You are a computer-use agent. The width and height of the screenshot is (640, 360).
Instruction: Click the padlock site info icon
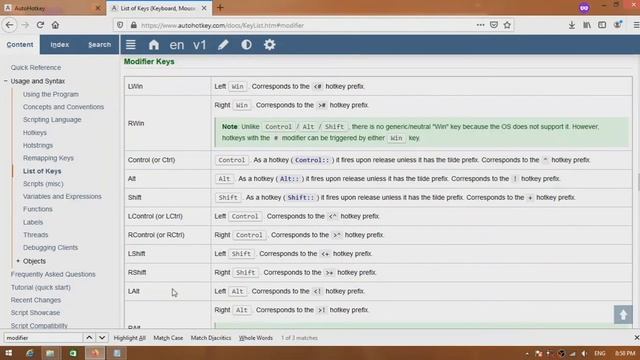133,25
